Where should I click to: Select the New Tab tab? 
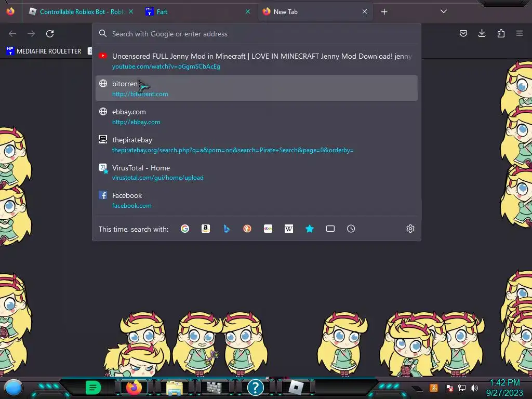point(315,12)
